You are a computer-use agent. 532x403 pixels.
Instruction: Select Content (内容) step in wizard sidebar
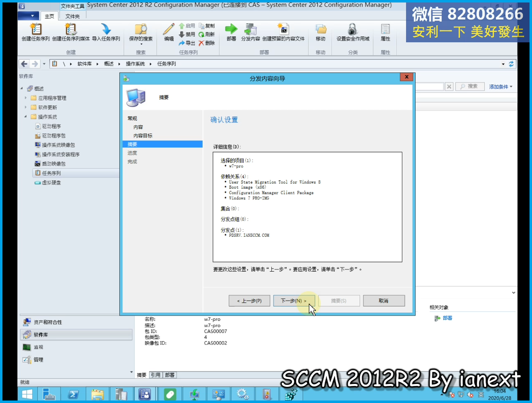[138, 127]
